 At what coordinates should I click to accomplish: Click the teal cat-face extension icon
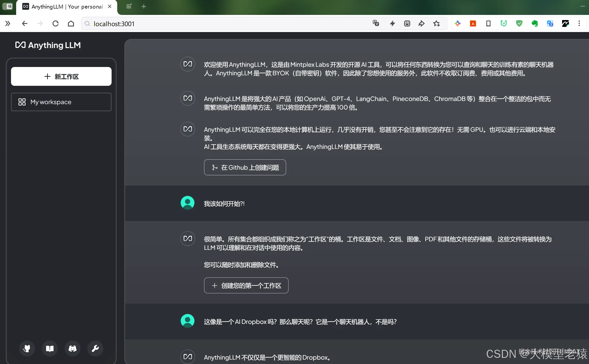point(504,23)
